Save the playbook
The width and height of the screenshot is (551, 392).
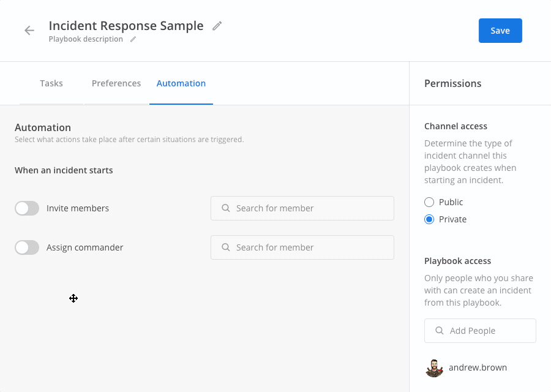pyautogui.click(x=500, y=31)
